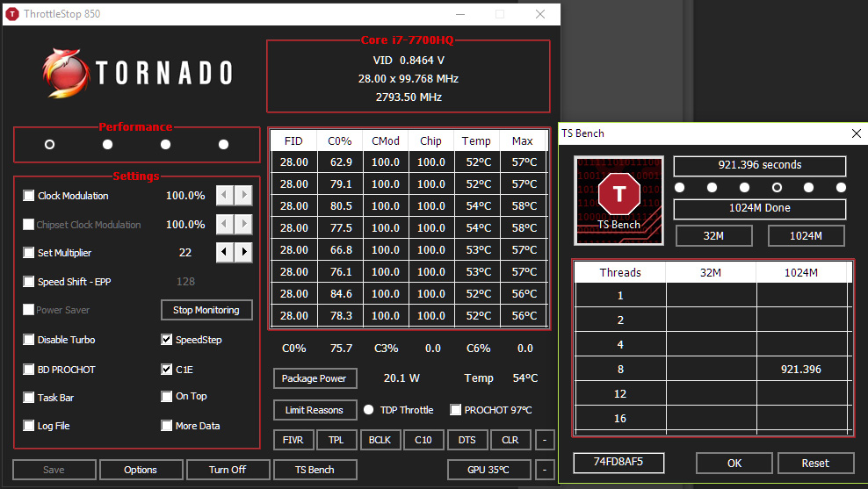
Task: Select the third TS Bench size radio
Action: click(744, 188)
